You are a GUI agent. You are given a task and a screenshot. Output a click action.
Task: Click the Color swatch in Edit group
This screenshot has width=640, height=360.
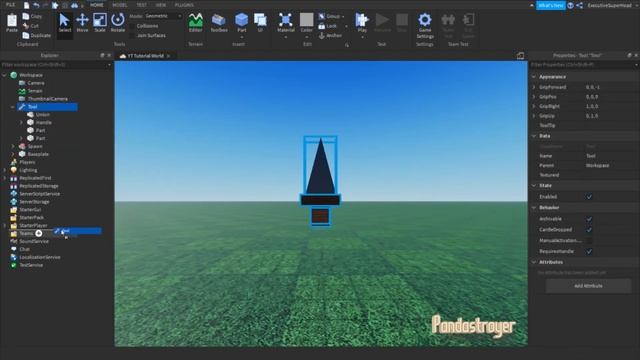[x=307, y=20]
